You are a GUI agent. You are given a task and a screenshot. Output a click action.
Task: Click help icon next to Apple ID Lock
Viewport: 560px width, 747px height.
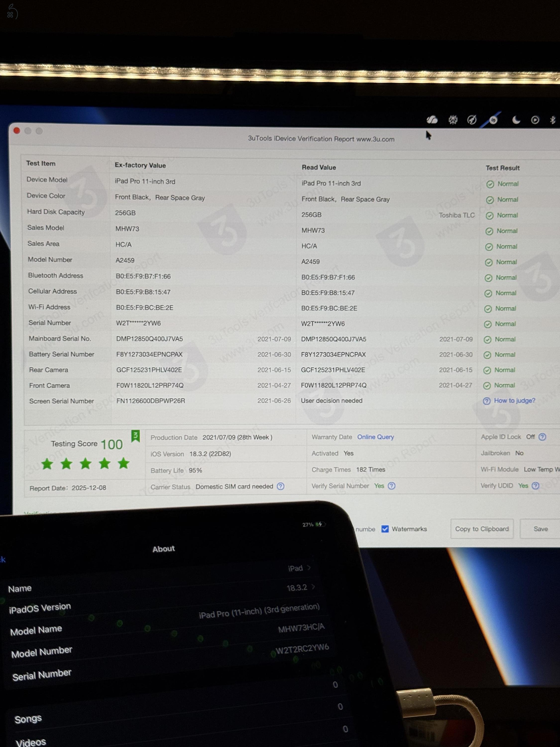point(542,437)
